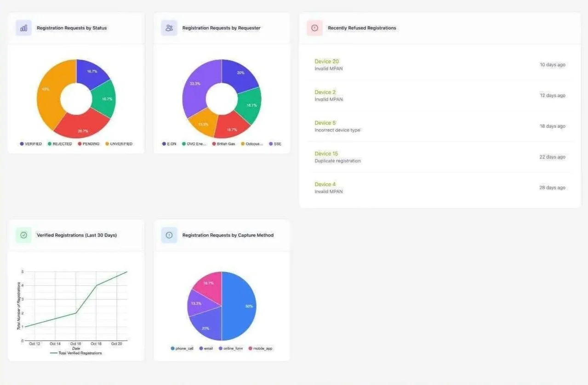588x385 pixels.
Task: Click the Duplicate registration reason text
Action: tap(337, 161)
